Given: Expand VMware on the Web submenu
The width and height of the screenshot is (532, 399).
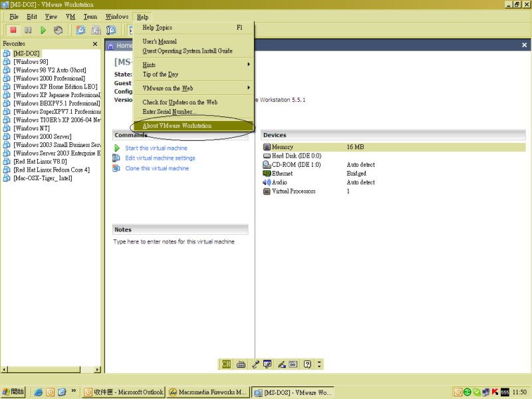Looking at the screenshot, I should click(194, 88).
